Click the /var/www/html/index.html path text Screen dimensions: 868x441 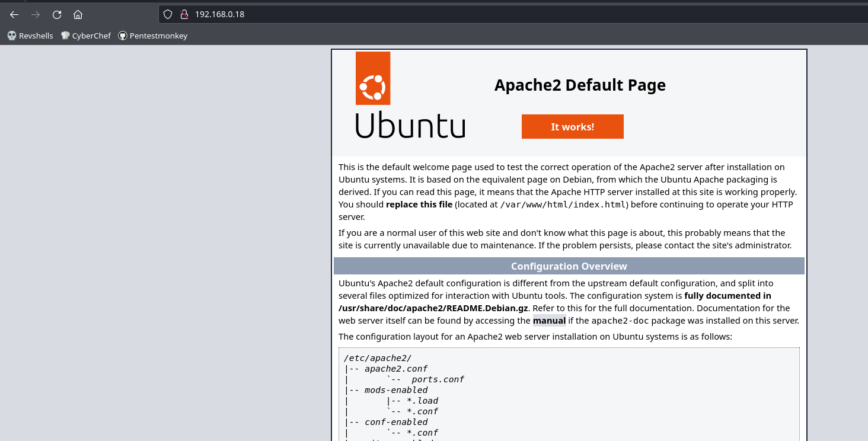pyautogui.click(x=564, y=204)
